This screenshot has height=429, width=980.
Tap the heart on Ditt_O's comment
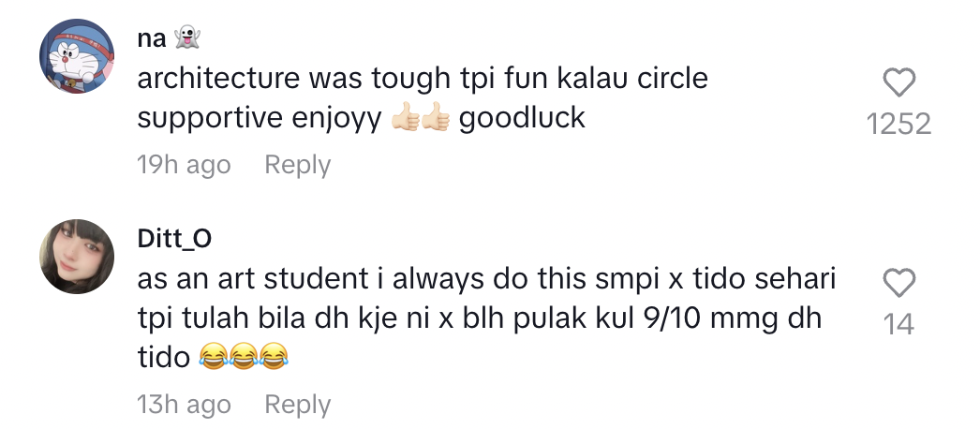click(898, 283)
